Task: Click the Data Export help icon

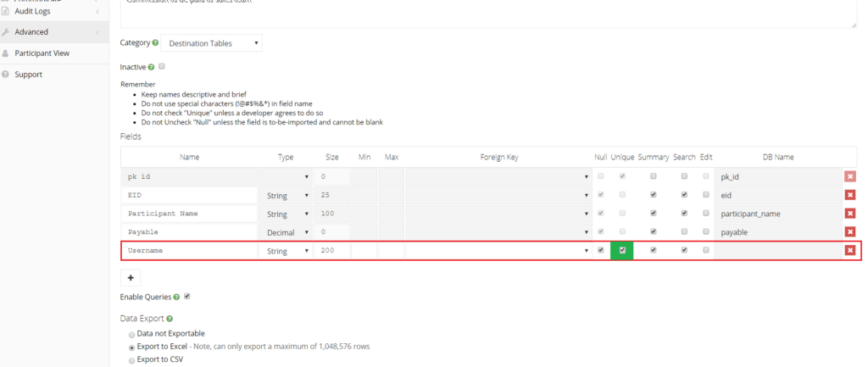Action: click(170, 319)
